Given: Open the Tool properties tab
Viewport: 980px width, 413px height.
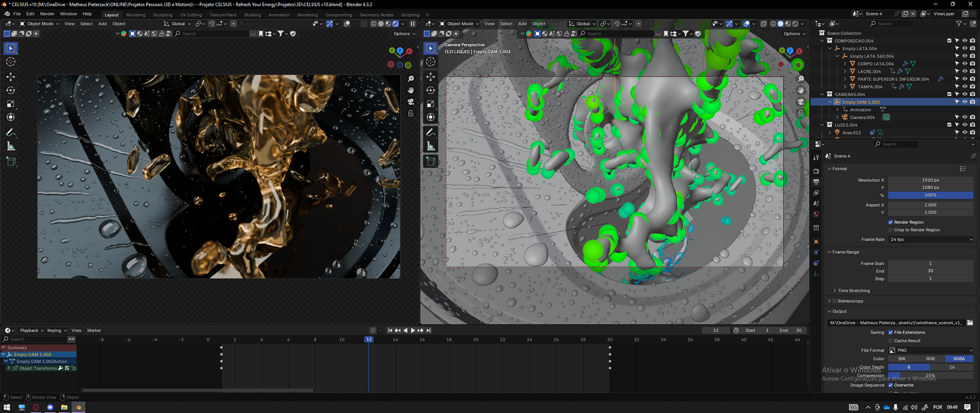Looking at the screenshot, I should [x=816, y=158].
